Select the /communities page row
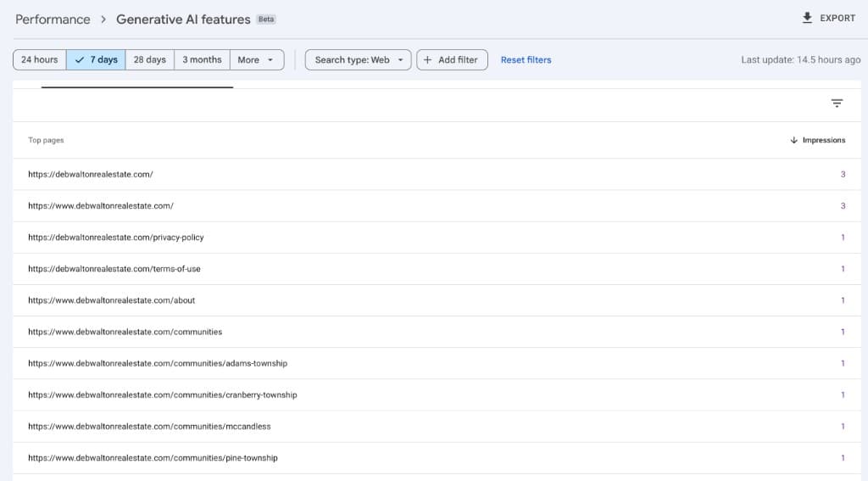868x481 pixels. 437,332
